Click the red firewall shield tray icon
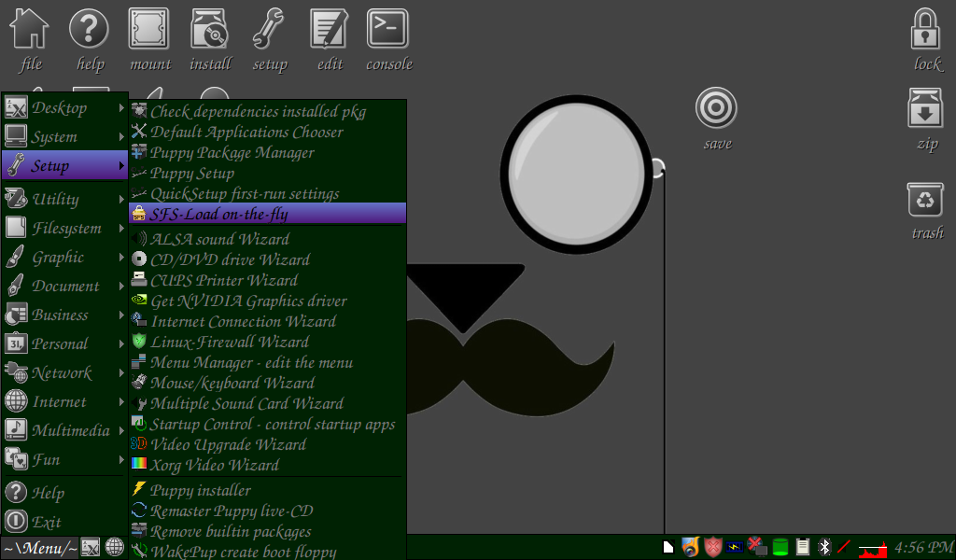 [x=712, y=547]
